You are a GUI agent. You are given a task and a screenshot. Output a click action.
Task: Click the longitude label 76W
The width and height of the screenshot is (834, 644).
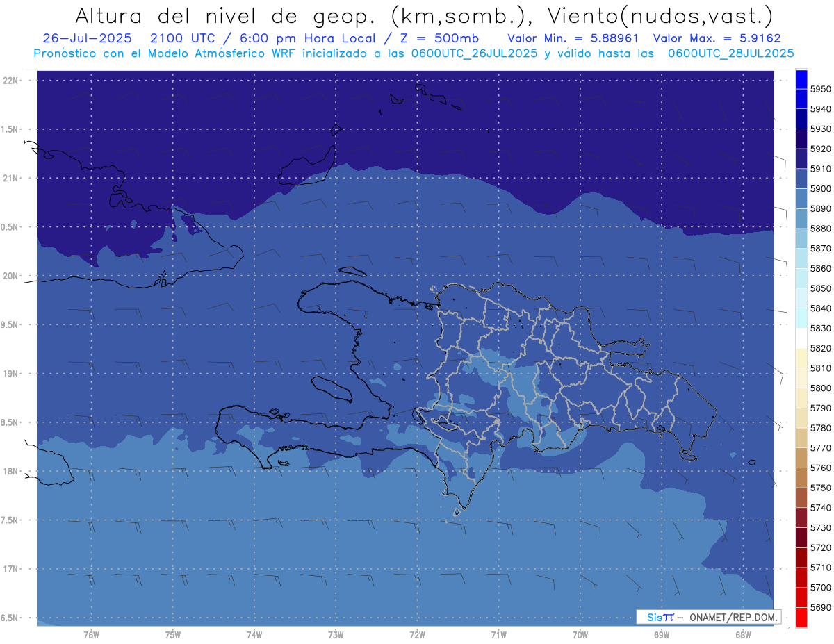(x=91, y=634)
